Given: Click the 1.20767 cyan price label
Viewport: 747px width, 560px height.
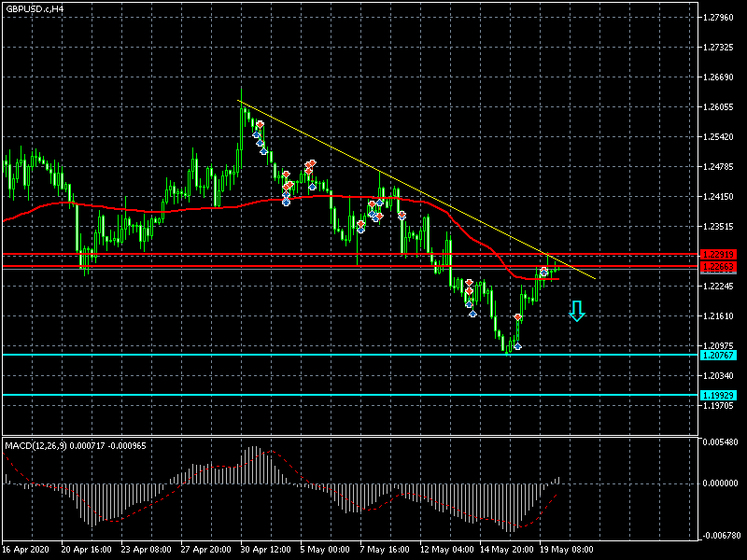Looking at the screenshot, I should [x=717, y=355].
